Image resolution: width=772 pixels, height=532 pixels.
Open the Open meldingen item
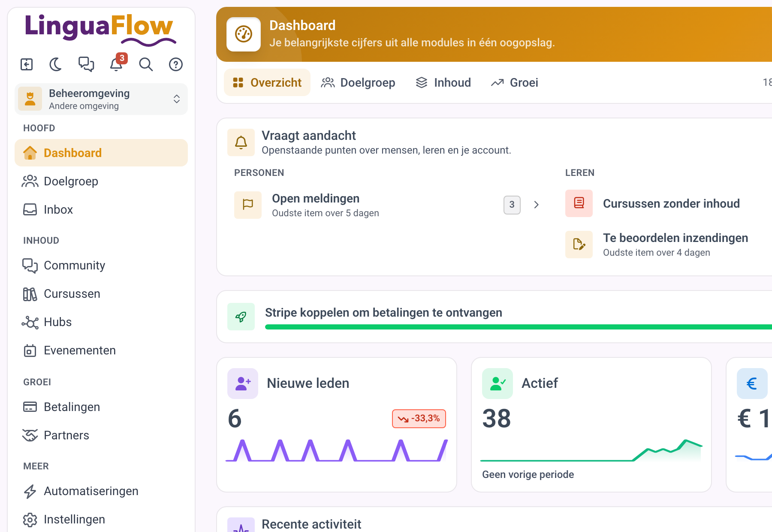point(388,205)
